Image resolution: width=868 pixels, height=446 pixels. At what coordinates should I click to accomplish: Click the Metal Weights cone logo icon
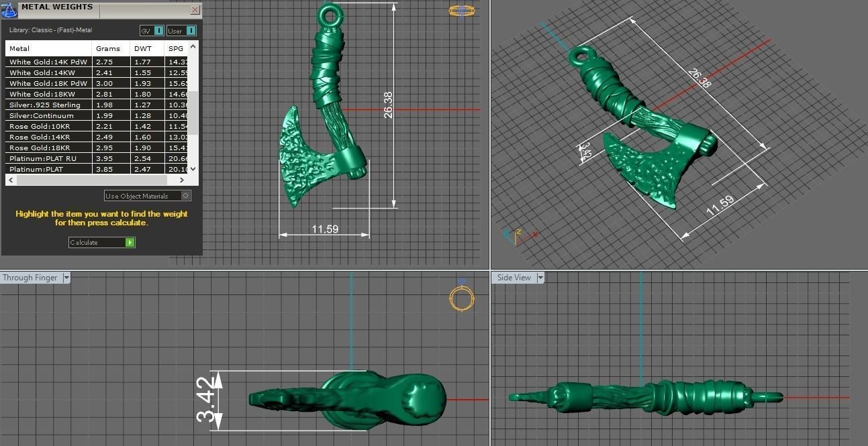(9, 10)
